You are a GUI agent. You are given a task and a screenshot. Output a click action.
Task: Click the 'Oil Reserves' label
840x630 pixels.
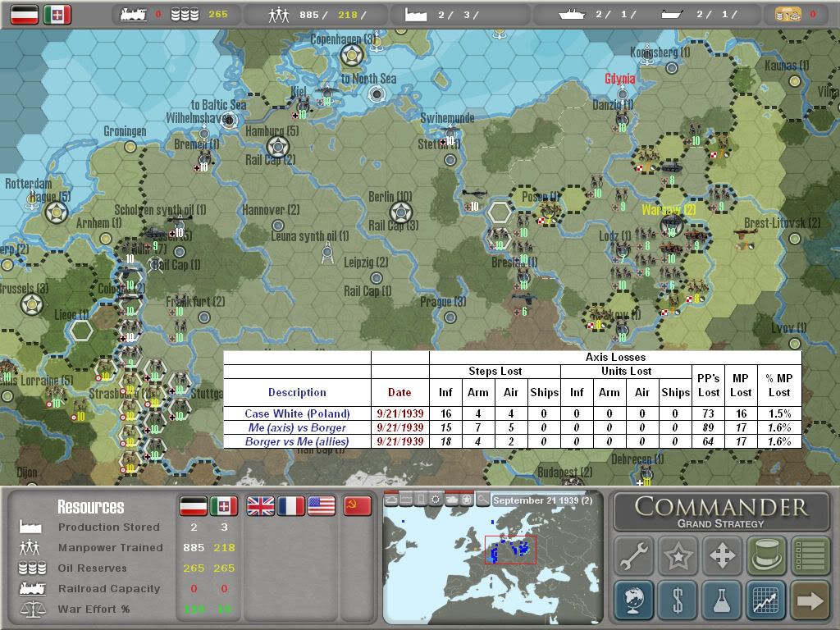tap(93, 568)
